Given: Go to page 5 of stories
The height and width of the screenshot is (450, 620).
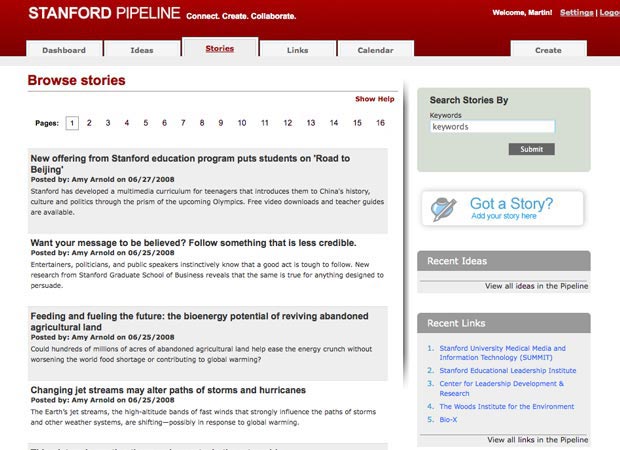Looking at the screenshot, I should point(146,123).
